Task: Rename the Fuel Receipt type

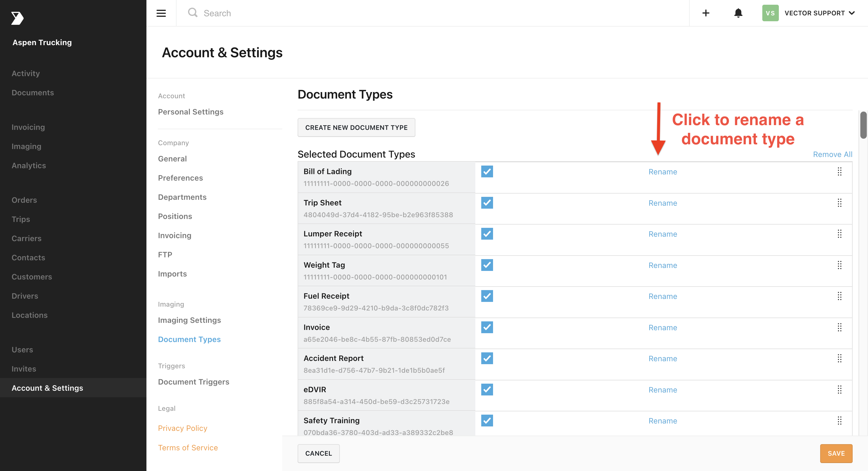Action: [663, 297]
